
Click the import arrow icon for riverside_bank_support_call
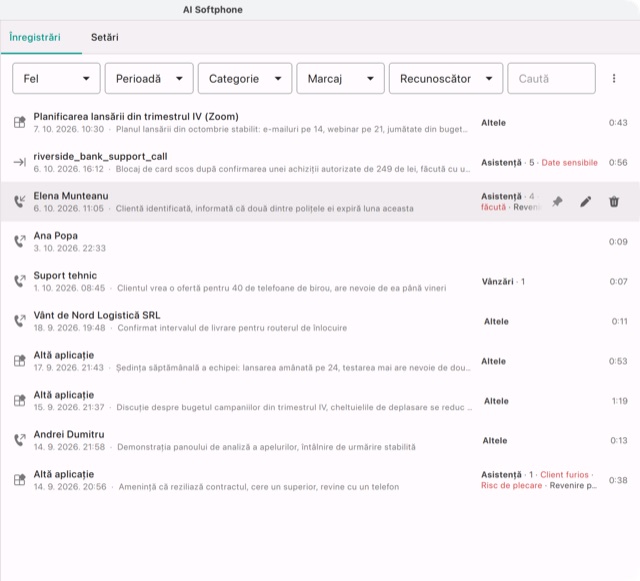[x=20, y=162]
